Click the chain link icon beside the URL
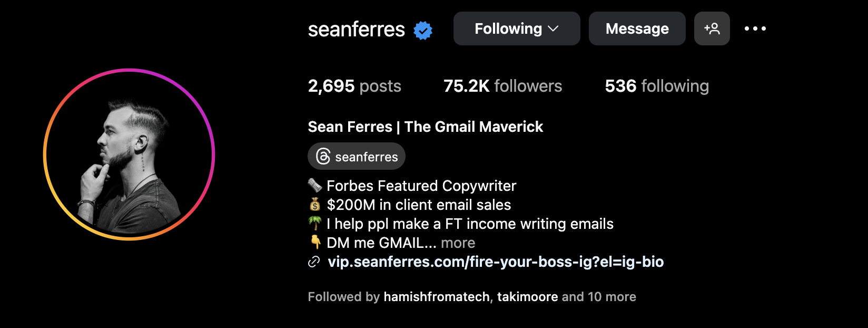This screenshot has height=328, width=868. [x=314, y=262]
